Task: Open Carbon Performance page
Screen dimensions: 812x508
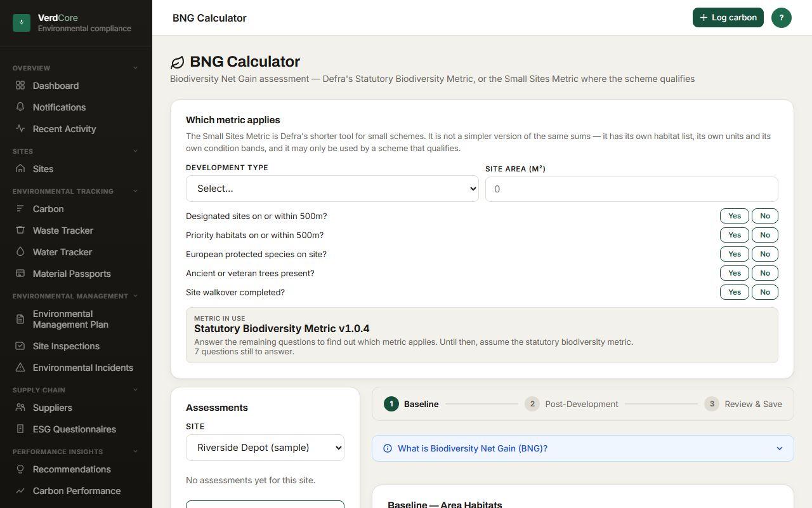Action: click(76, 491)
